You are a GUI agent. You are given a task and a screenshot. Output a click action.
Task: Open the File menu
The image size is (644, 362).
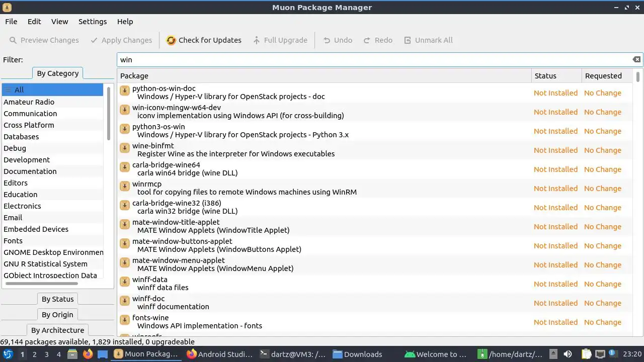11,22
